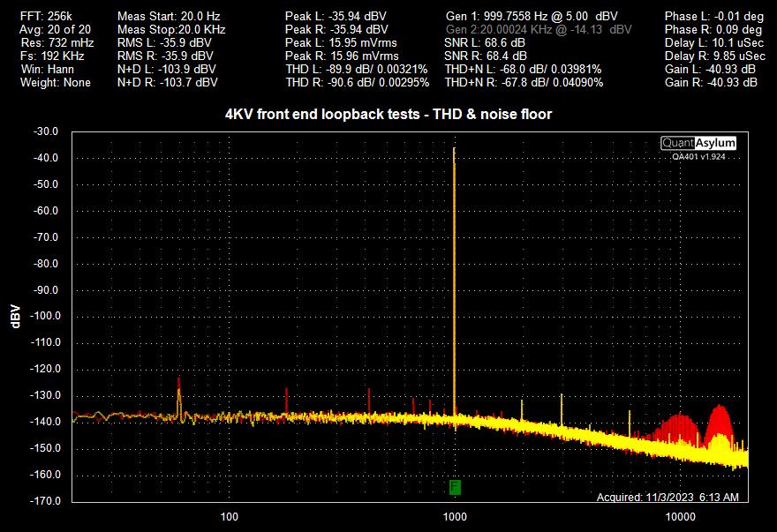Click the 'FFT: 256k' readout

(x=46, y=17)
